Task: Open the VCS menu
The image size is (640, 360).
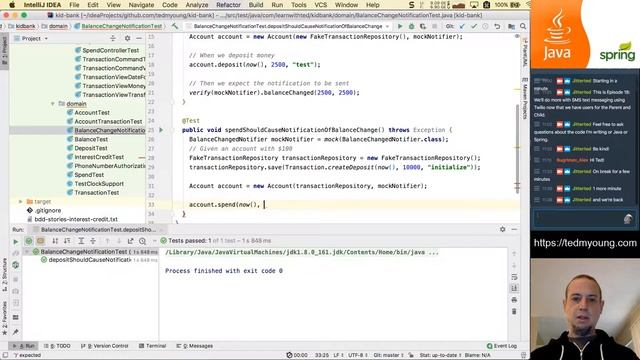Action: point(320,5)
